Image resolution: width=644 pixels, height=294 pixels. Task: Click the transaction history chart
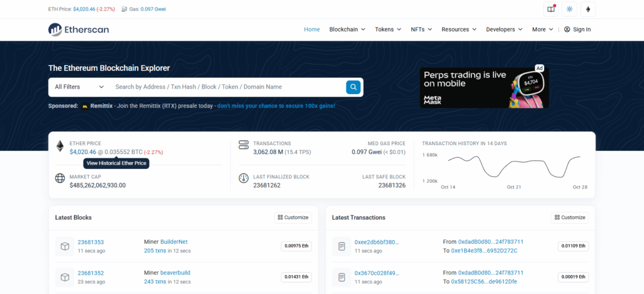(x=513, y=167)
